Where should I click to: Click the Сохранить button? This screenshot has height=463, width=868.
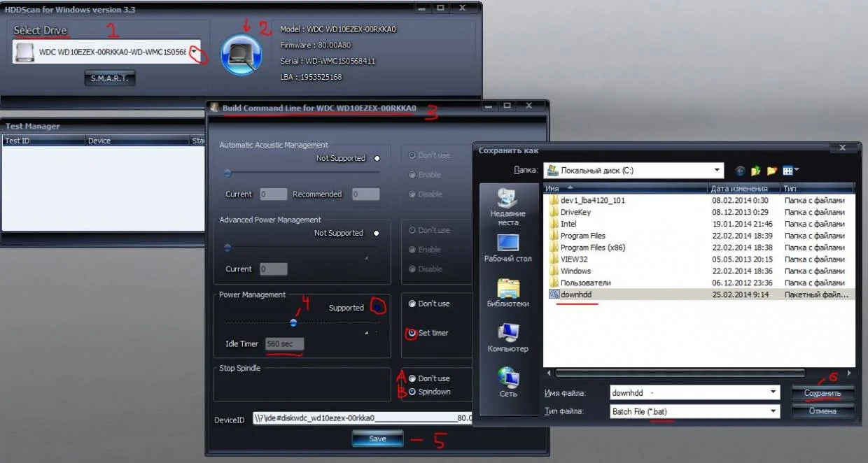[822, 394]
